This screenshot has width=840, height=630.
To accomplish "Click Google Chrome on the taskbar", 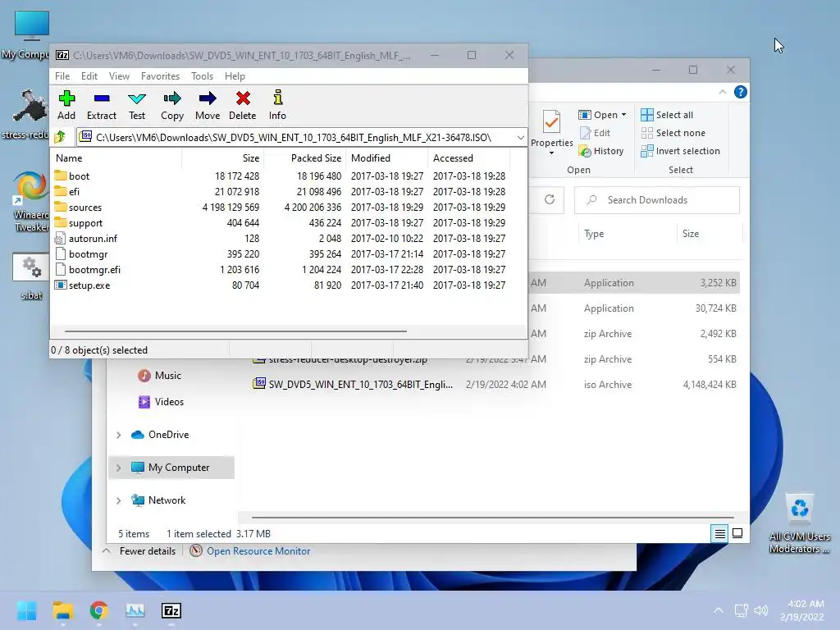I will point(99,610).
